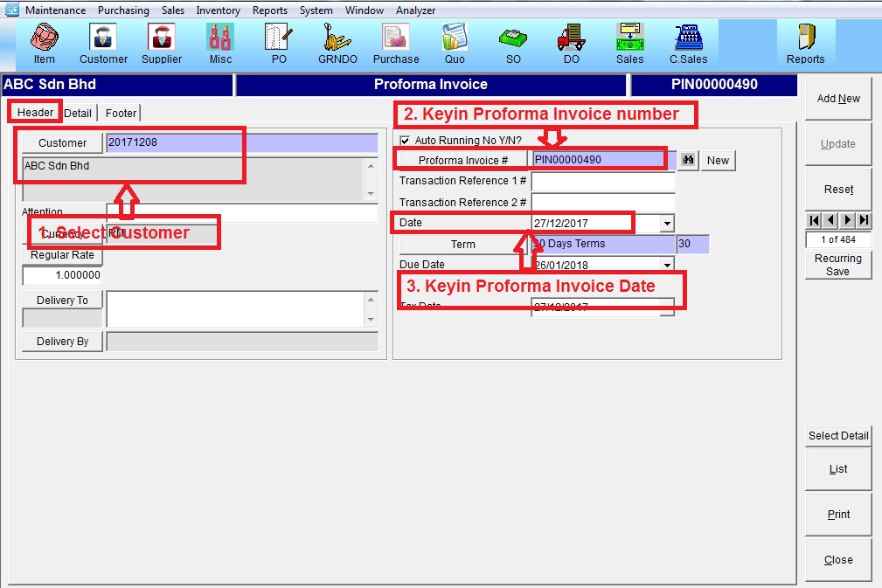Click the Delivery By button
The height and width of the screenshot is (588, 882).
(x=62, y=342)
